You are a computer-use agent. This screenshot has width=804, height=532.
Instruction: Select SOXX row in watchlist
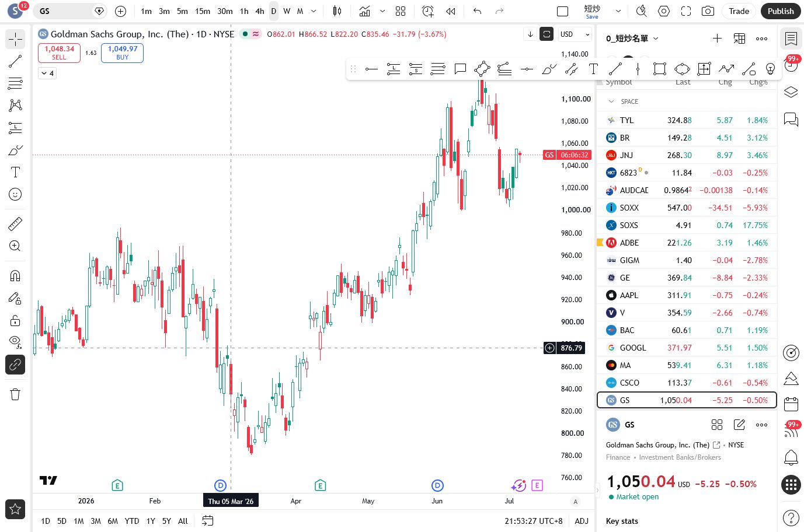tap(687, 208)
